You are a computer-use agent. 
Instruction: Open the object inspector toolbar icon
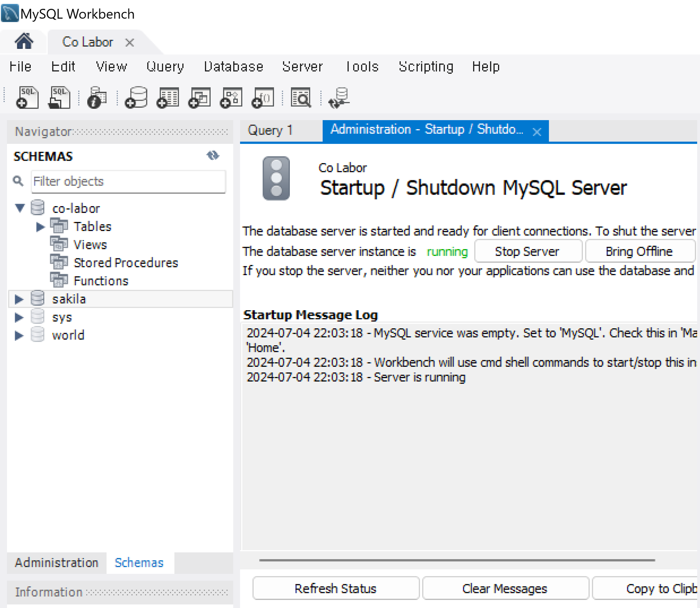pos(97,98)
